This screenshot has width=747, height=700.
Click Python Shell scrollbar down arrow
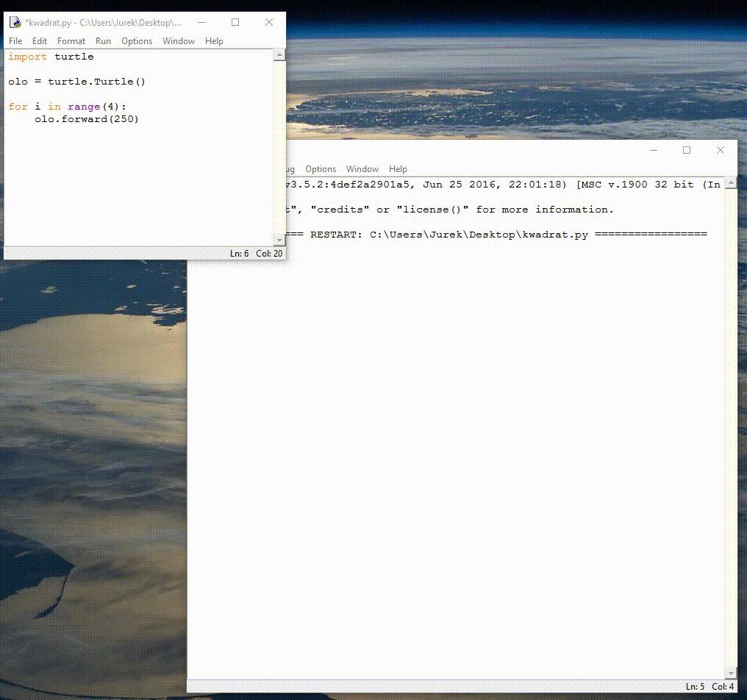coord(731,673)
